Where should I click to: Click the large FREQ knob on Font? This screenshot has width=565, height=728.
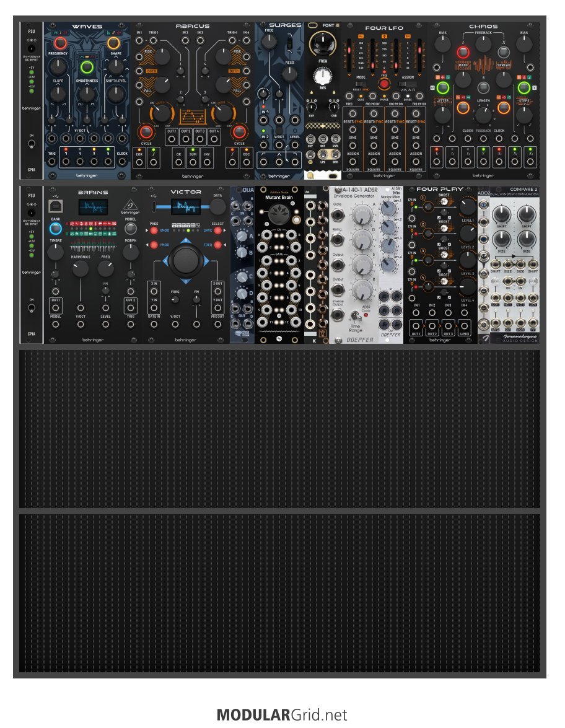[x=323, y=43]
